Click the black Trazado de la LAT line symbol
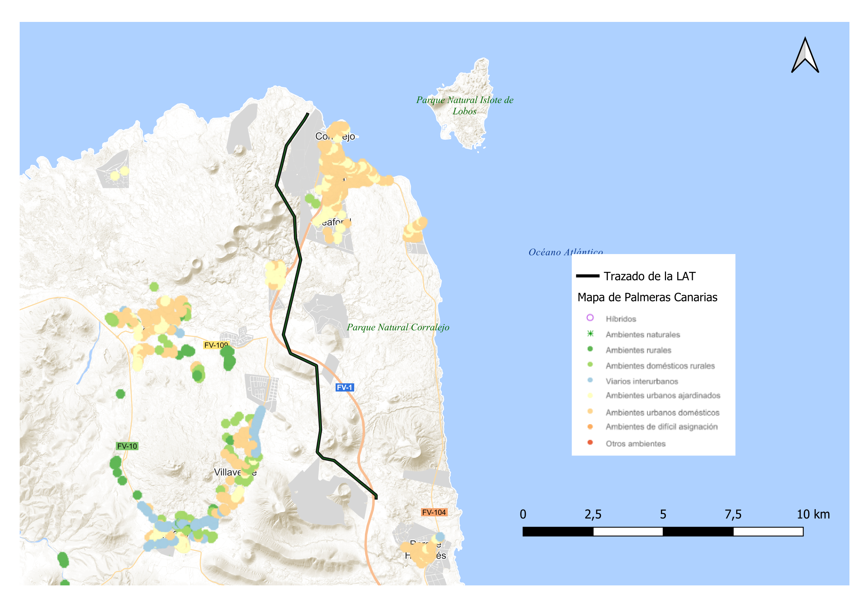 [587, 276]
